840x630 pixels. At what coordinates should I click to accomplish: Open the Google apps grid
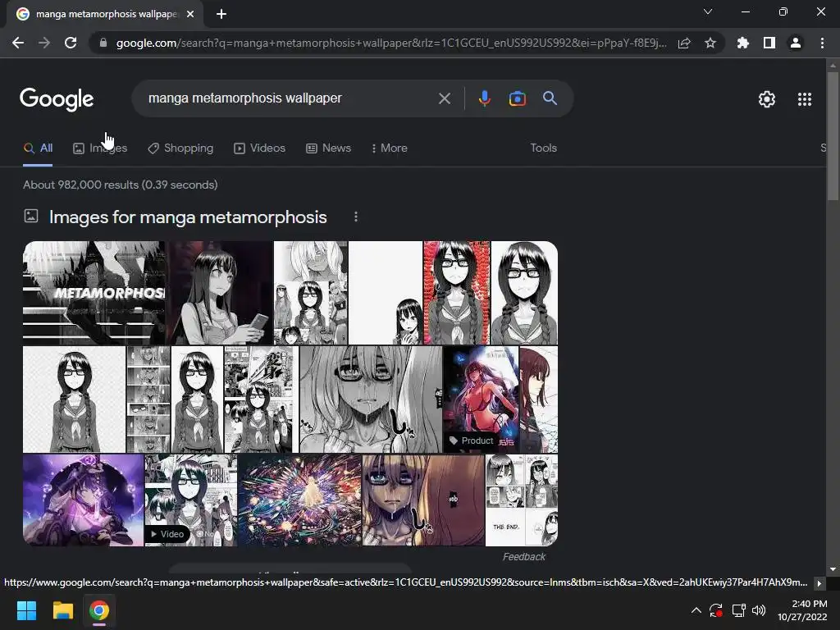(805, 99)
